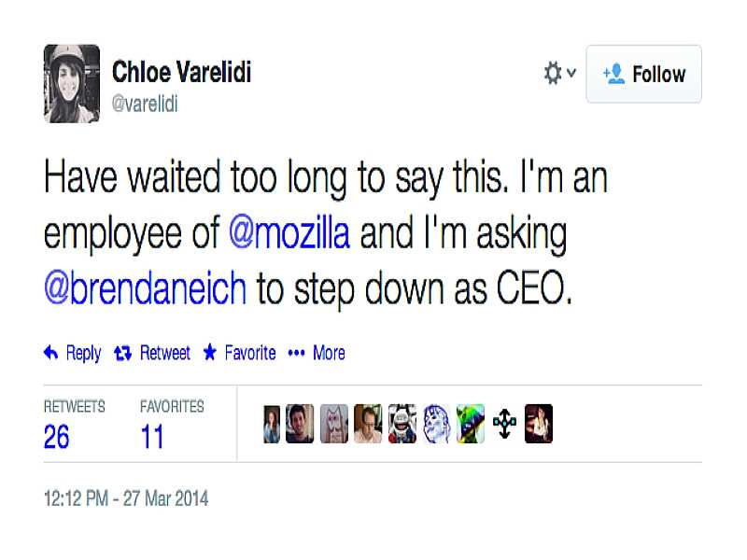Click the green and yellow flag avatar
The image size is (747, 560).
pos(471,424)
